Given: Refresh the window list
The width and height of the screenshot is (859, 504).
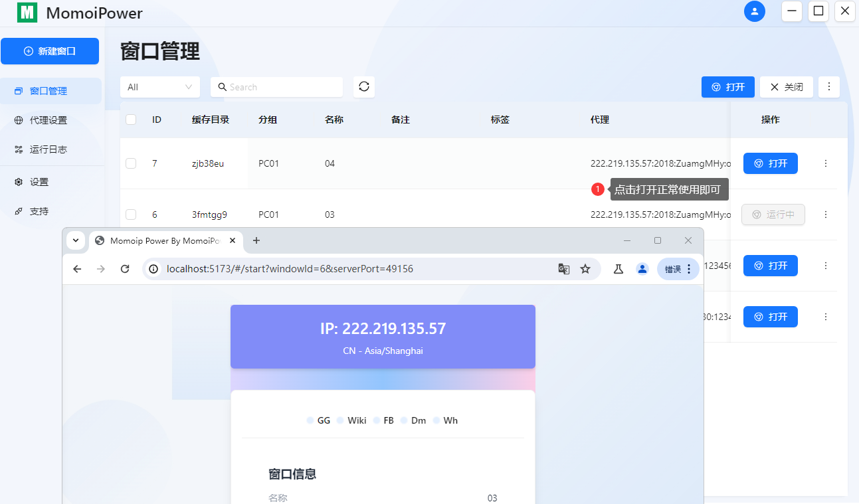Looking at the screenshot, I should coord(363,86).
